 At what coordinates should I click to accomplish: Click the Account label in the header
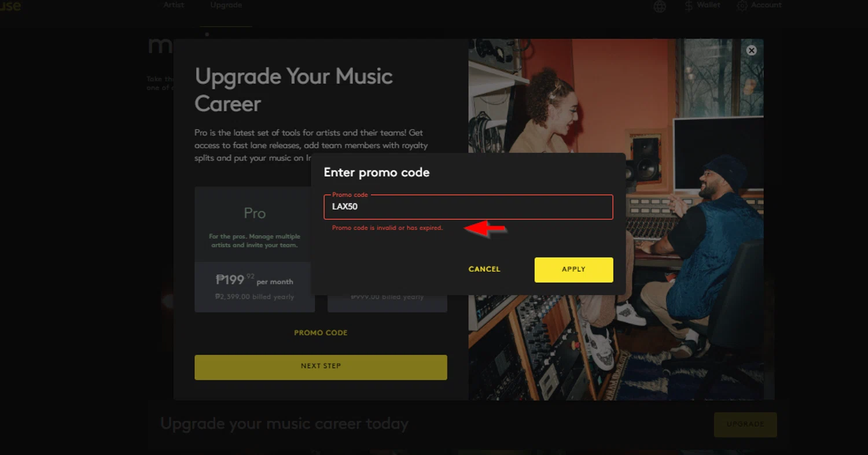[766, 5]
